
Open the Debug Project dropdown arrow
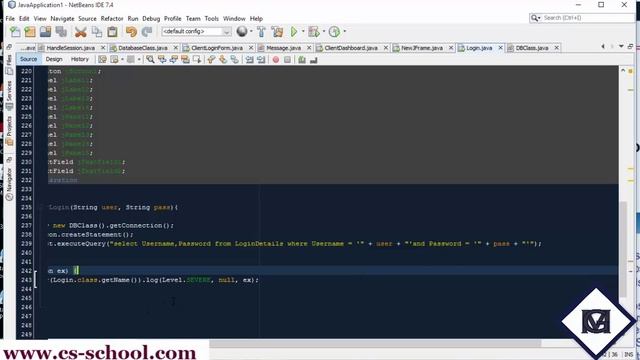coord(324,31)
